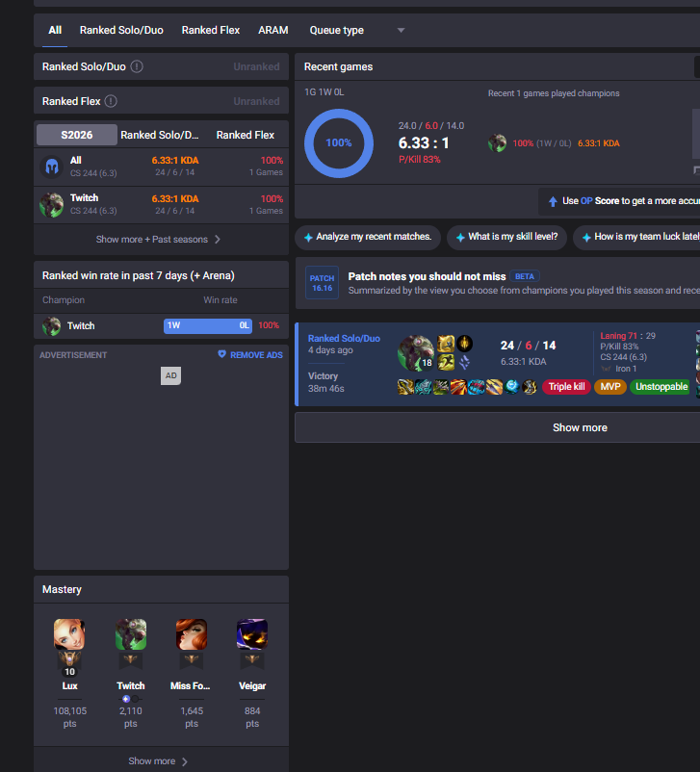
Task: Select the lower summoner spell in match row
Action: 446,362
